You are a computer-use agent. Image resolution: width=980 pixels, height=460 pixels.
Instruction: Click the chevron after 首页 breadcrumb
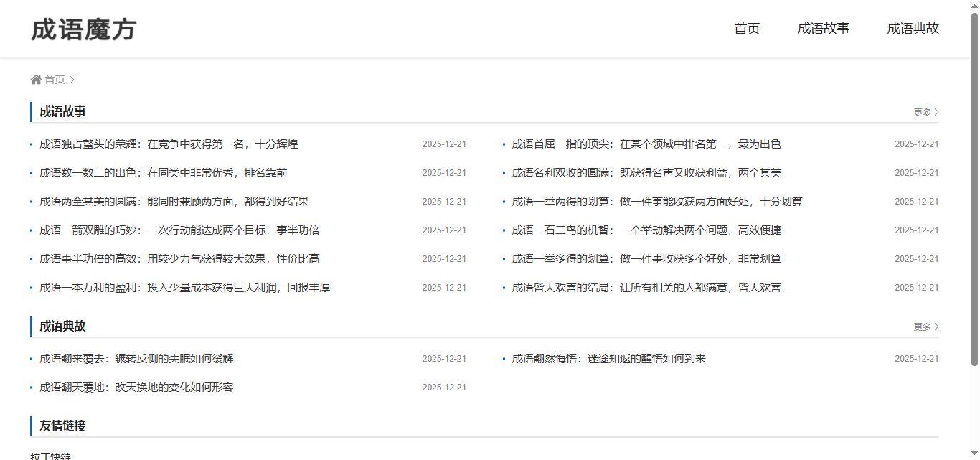tap(72, 80)
